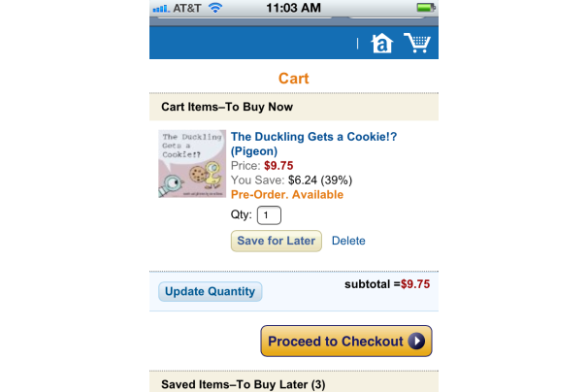Tap the 11:03 AM clock
This screenshot has width=588, height=392.
click(x=294, y=8)
